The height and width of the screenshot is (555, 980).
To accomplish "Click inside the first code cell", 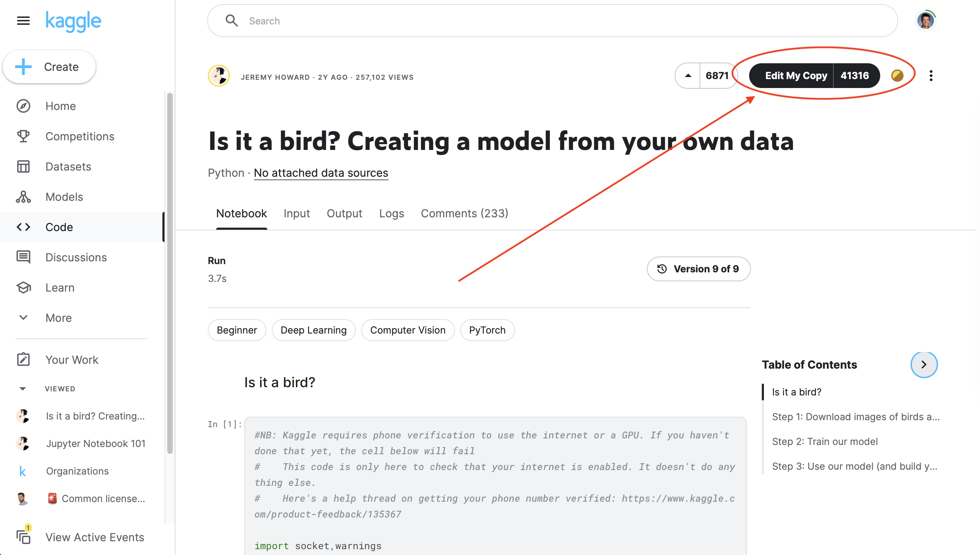I will point(496,486).
